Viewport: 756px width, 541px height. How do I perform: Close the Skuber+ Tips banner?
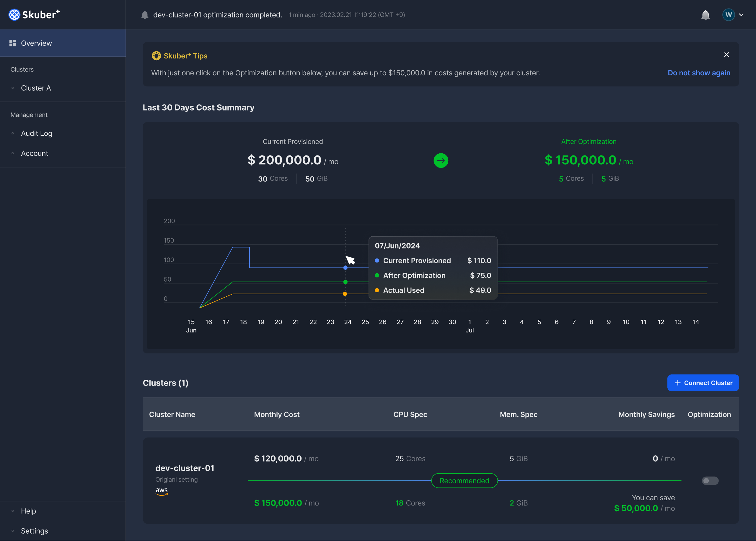click(726, 55)
